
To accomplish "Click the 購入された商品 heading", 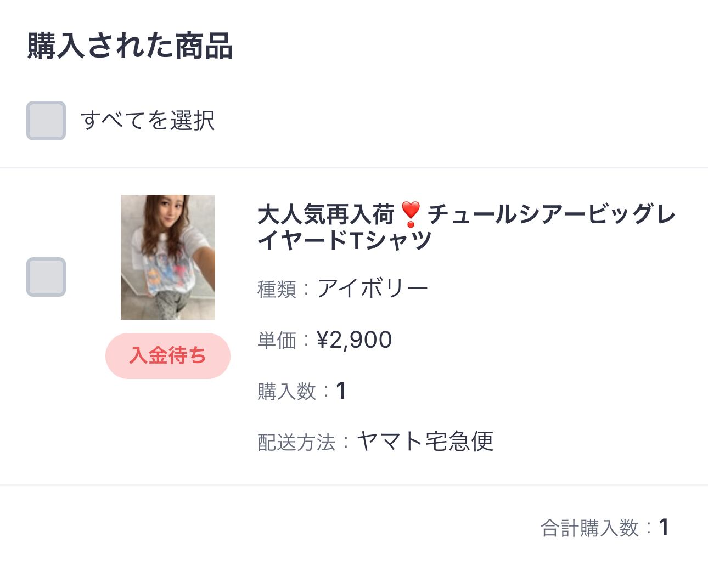I will pyautogui.click(x=130, y=46).
